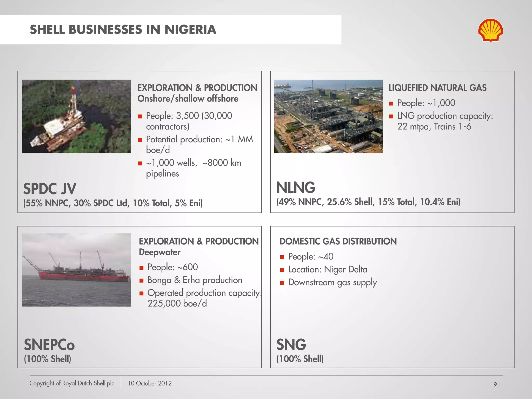532x399 pixels.
Task: Select the 'DOMESTIC GAS DISTRIBUTION' heading
Action: tap(338, 241)
